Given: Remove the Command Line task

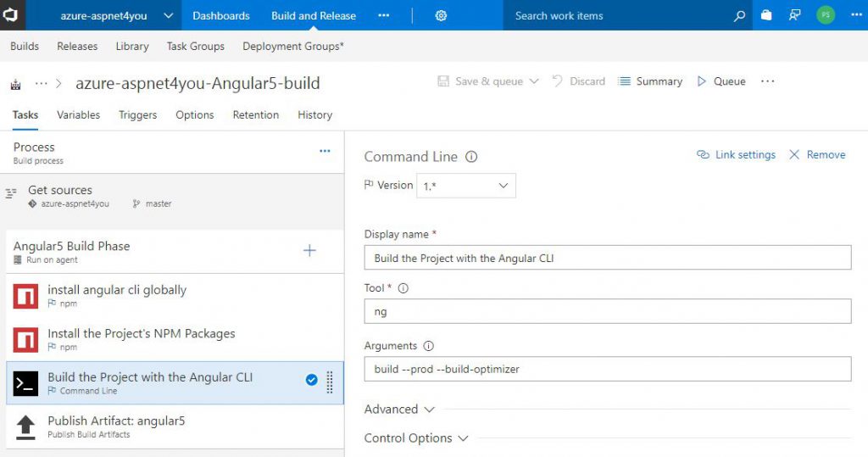Looking at the screenshot, I should (817, 154).
